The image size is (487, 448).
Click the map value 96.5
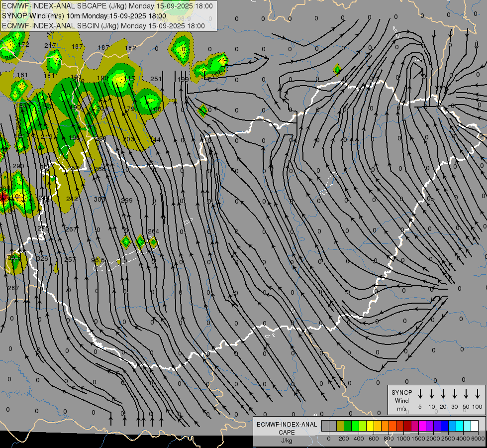[98, 260]
